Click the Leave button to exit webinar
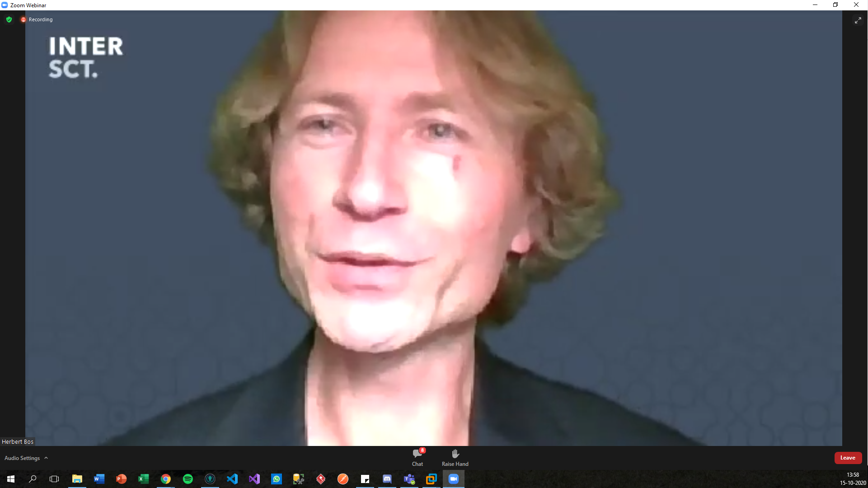868x488 pixels. [848, 458]
